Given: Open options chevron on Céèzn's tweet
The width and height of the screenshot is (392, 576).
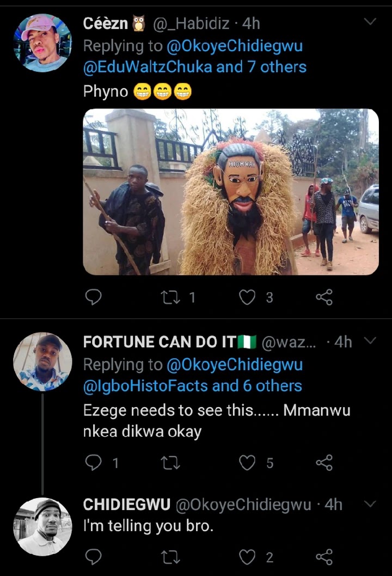Looking at the screenshot, I should coord(370,22).
